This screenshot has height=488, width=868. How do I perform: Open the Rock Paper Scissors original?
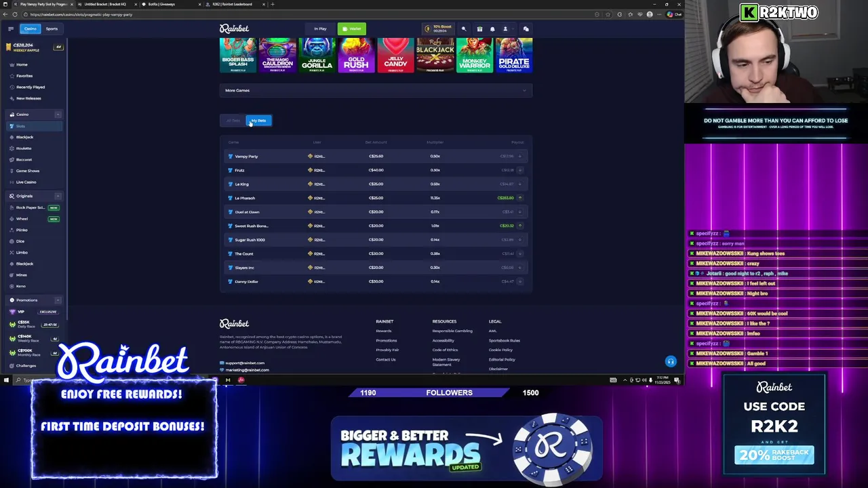pos(34,207)
